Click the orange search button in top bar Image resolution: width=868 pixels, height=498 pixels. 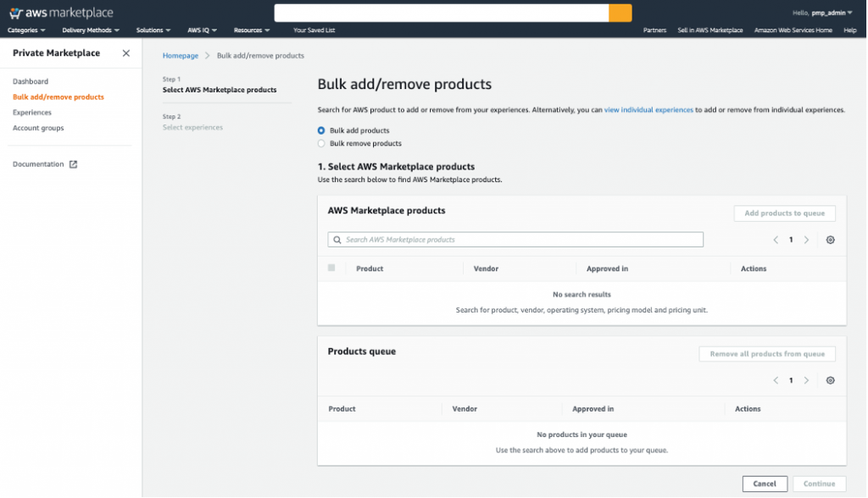619,13
